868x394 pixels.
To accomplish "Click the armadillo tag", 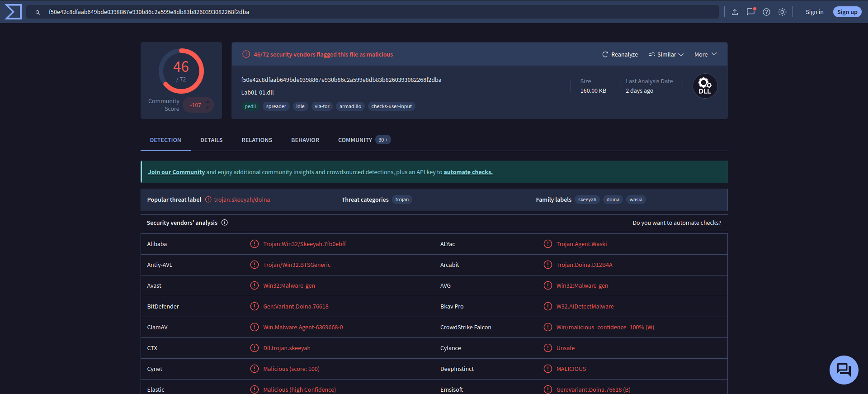I will coord(350,106).
